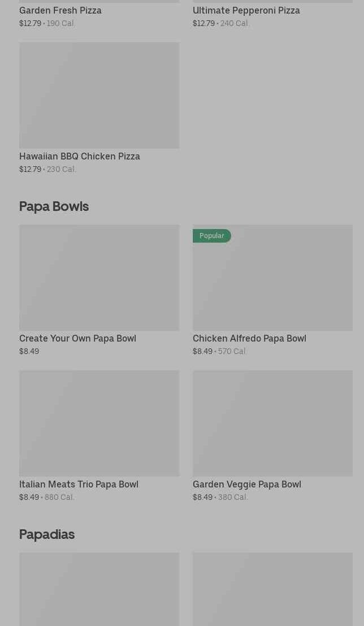View the Italian Meats Trio Papa Bowl image
The image size is (364, 626).
[99, 423]
